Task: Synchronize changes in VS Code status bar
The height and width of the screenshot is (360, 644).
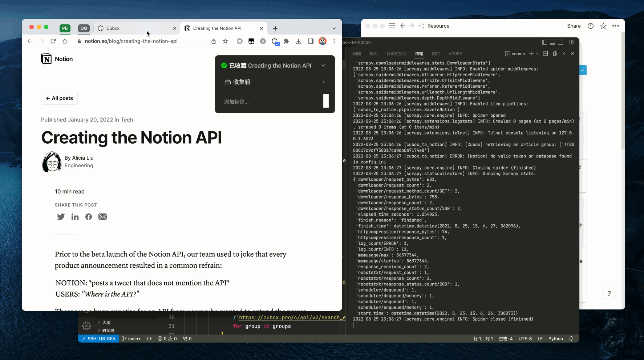Action: click(149, 339)
